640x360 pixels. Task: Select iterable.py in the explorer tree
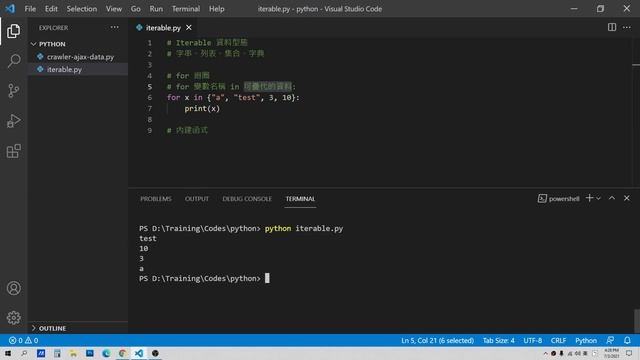point(78,69)
